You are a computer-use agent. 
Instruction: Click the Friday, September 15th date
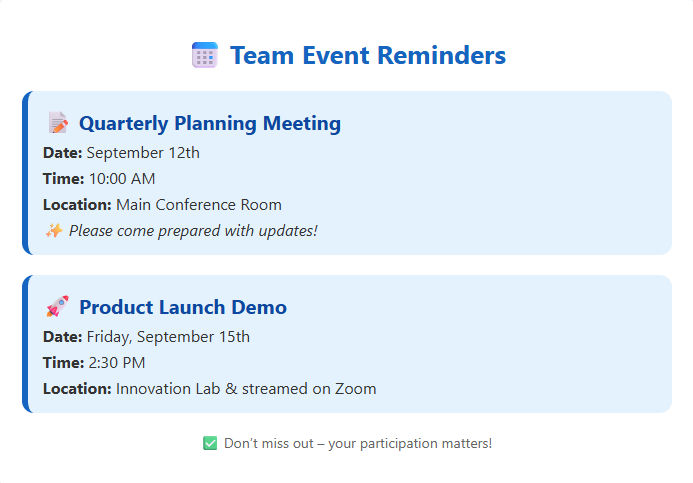[168, 336]
